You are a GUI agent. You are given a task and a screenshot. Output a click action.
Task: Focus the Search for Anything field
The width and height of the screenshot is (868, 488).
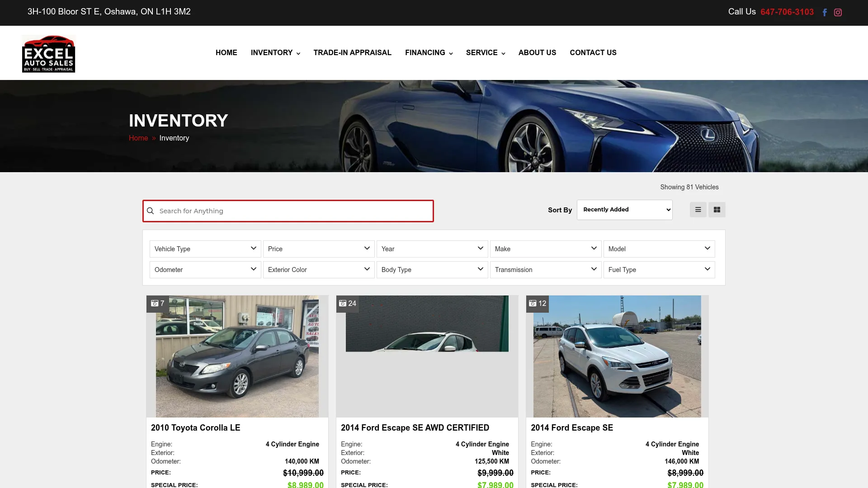pos(288,211)
